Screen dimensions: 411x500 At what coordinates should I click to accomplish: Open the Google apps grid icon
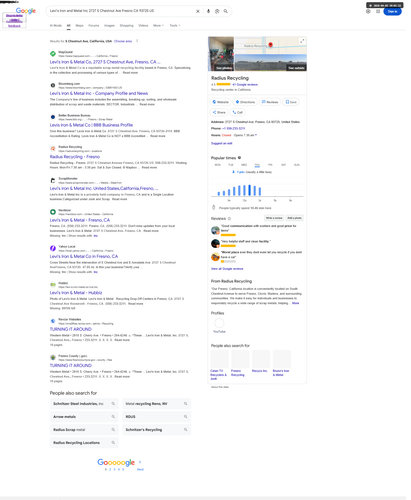pos(378,11)
